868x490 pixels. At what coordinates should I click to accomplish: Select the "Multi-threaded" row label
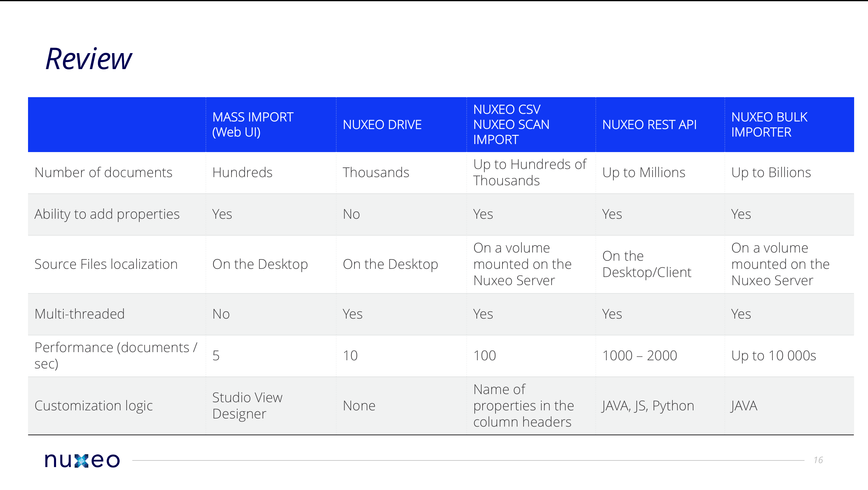[x=80, y=314]
